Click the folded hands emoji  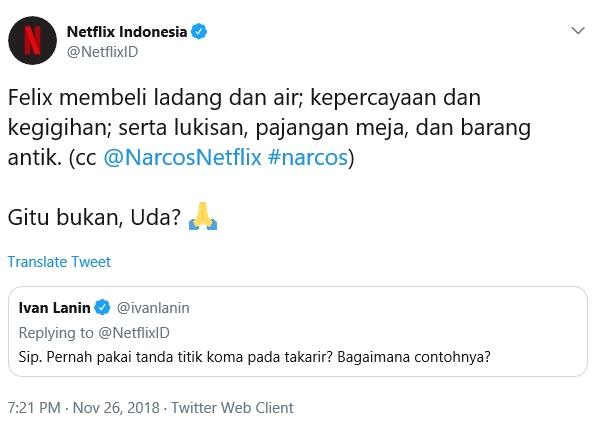203,216
